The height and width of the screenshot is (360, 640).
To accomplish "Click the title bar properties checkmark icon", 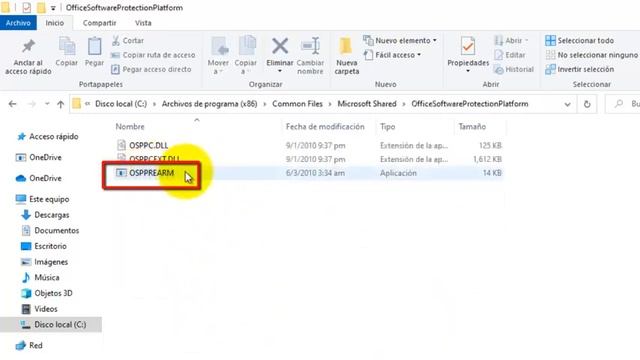I will [27, 7].
